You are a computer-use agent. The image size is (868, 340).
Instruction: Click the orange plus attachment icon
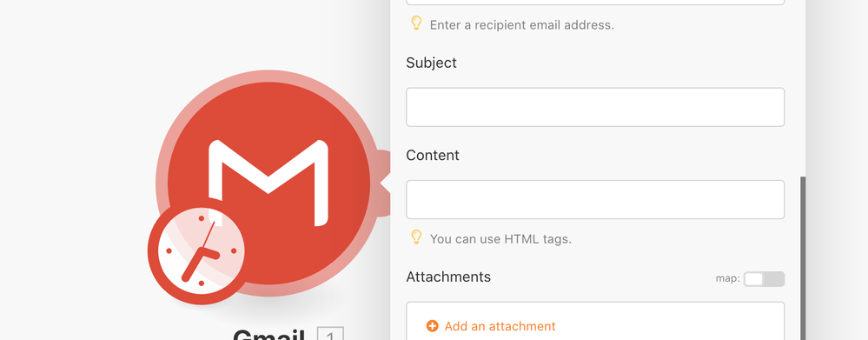point(433,326)
